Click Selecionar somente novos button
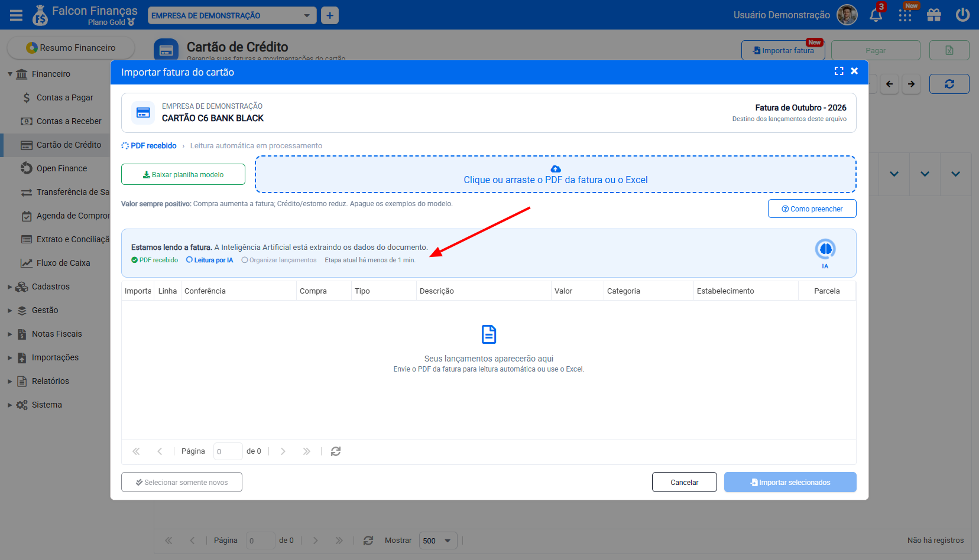 (x=181, y=482)
